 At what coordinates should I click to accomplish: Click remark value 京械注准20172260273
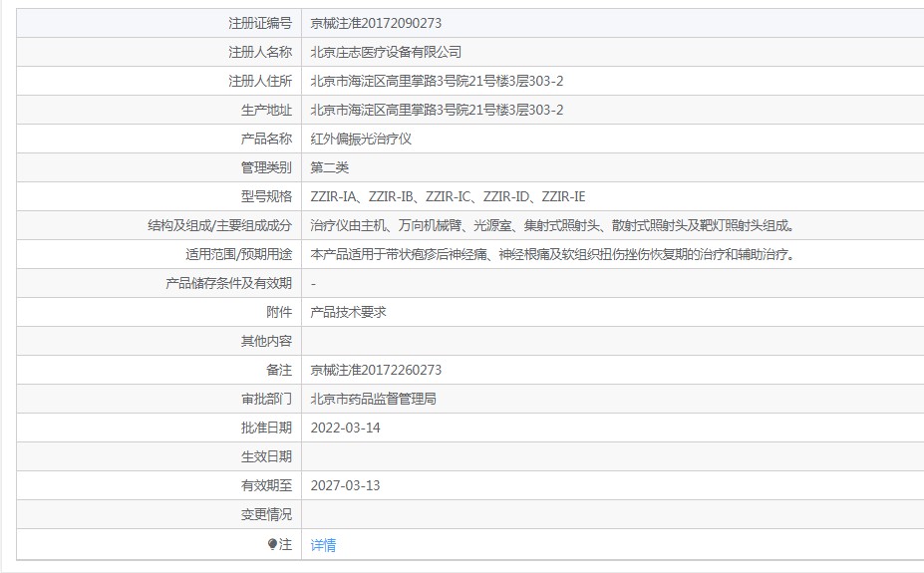tap(376, 370)
